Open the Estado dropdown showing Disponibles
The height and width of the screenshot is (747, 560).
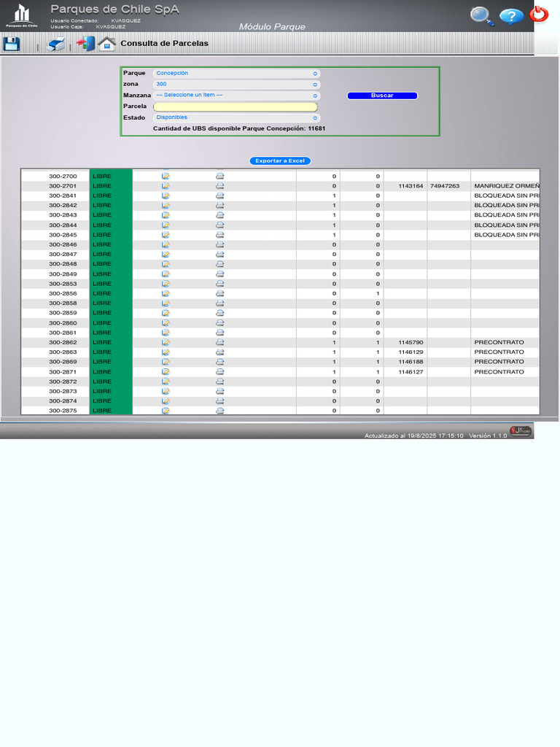(x=236, y=117)
